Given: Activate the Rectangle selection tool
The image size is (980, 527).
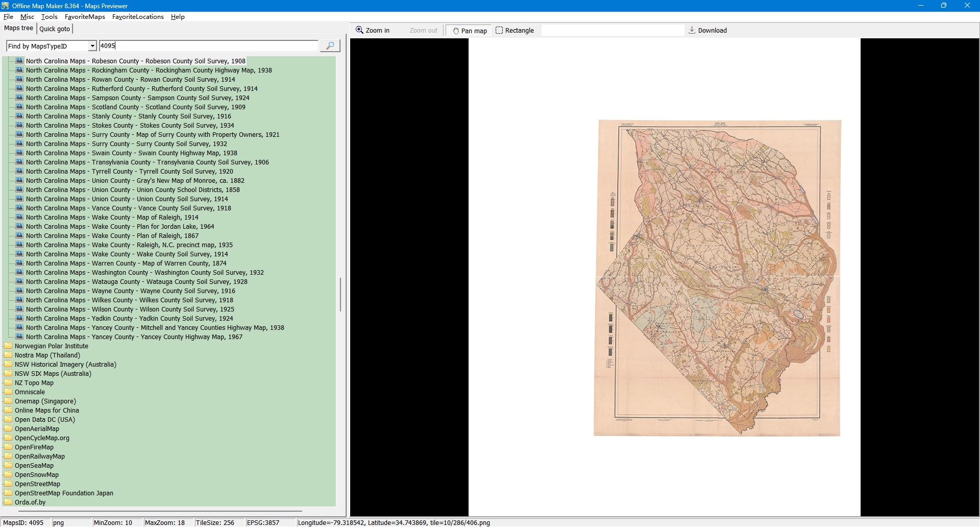Looking at the screenshot, I should coord(514,31).
